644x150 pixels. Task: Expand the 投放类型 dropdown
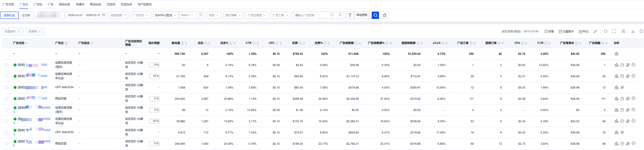[119, 15]
